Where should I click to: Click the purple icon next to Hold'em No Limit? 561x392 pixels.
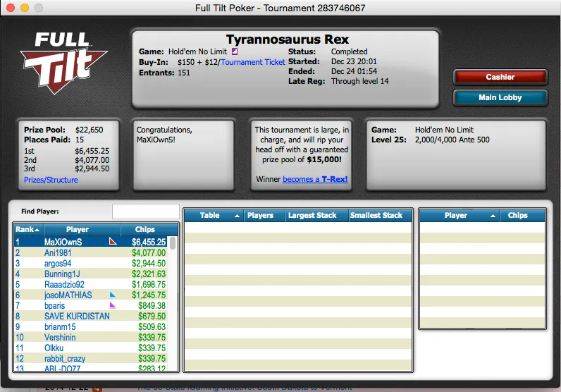pos(235,51)
